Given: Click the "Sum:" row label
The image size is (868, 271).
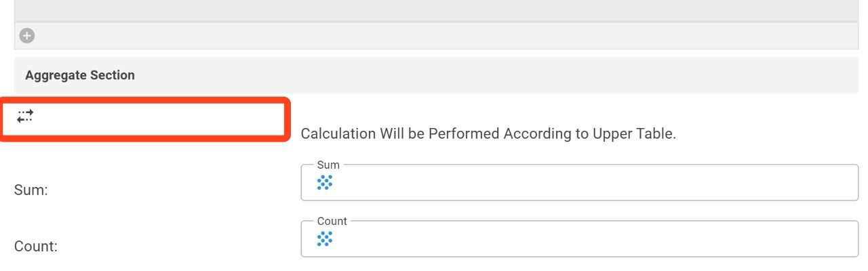Looking at the screenshot, I should pyautogui.click(x=31, y=190).
